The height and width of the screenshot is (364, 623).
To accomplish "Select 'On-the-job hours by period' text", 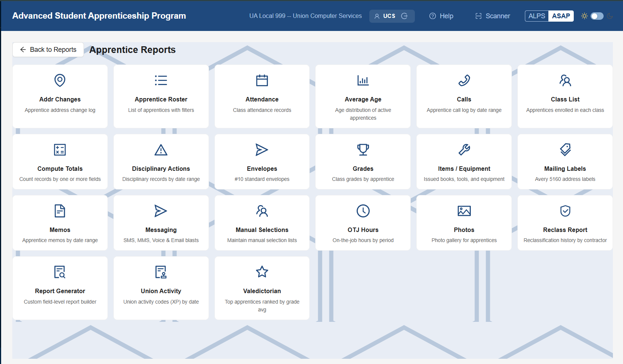I will 363,240.
